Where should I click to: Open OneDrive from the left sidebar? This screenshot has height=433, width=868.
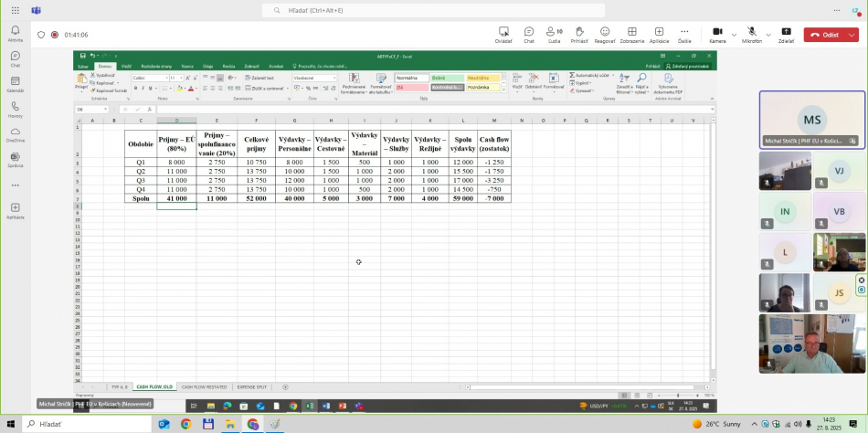pos(15,135)
